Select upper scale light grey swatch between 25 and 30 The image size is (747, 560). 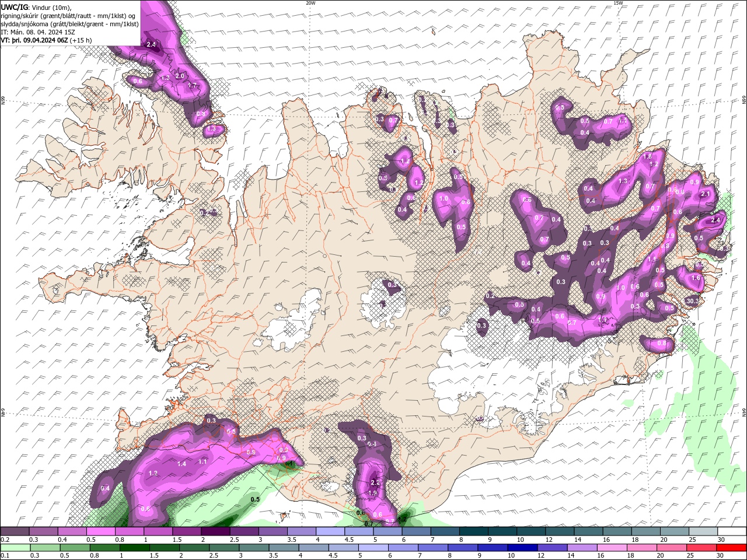[x=703, y=531]
